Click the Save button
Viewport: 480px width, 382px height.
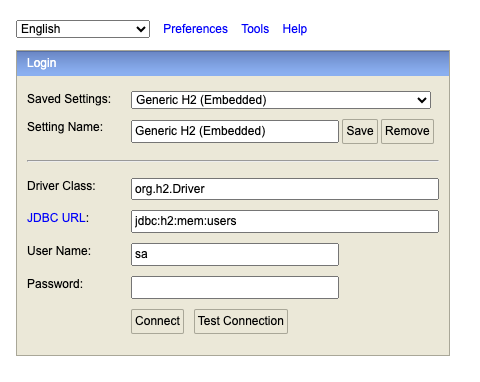[360, 131]
